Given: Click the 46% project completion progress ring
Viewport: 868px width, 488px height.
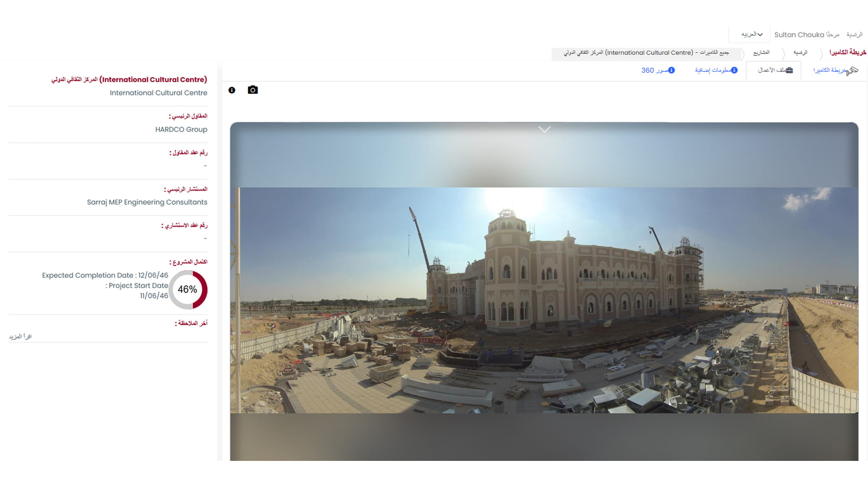Looking at the screenshot, I should [188, 290].
